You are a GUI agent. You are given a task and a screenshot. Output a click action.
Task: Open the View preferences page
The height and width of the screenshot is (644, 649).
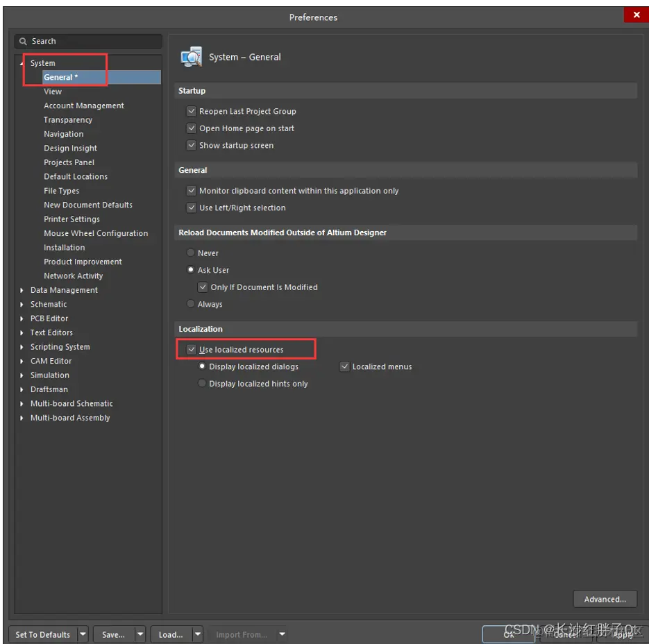53,92
